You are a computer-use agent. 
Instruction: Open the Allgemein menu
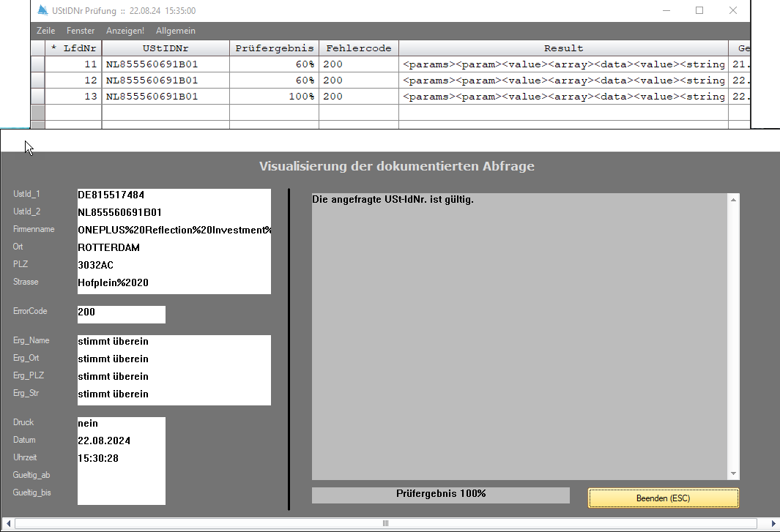pos(176,31)
